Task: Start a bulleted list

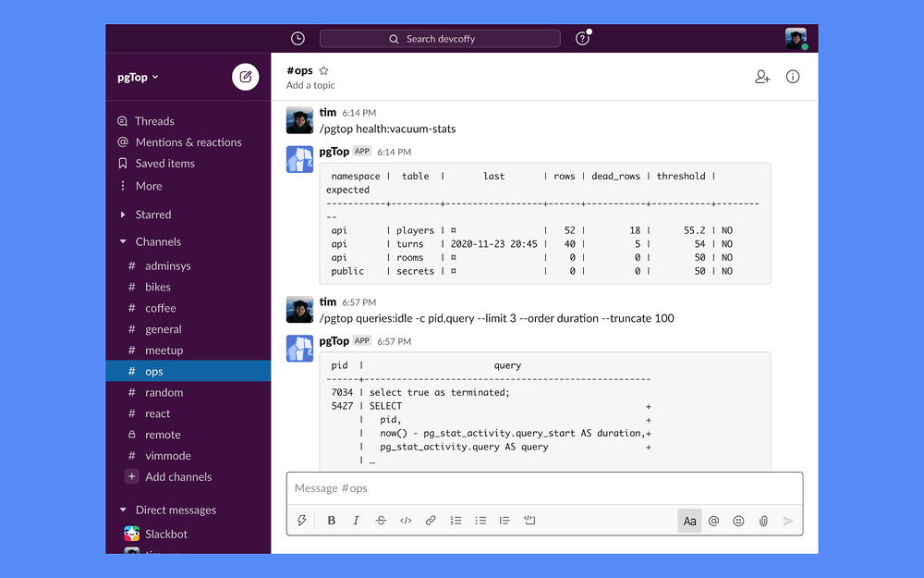Action: click(x=480, y=520)
